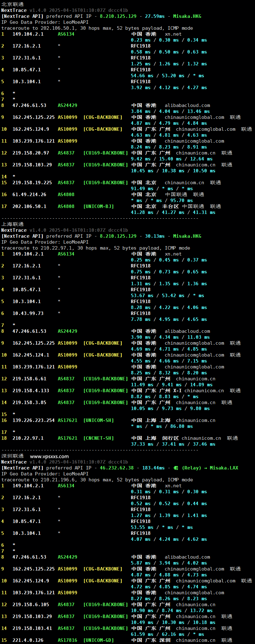
Task: Select latency "61.59 ms / 62.16 ms / * ms"
Action: tap(168, 634)
